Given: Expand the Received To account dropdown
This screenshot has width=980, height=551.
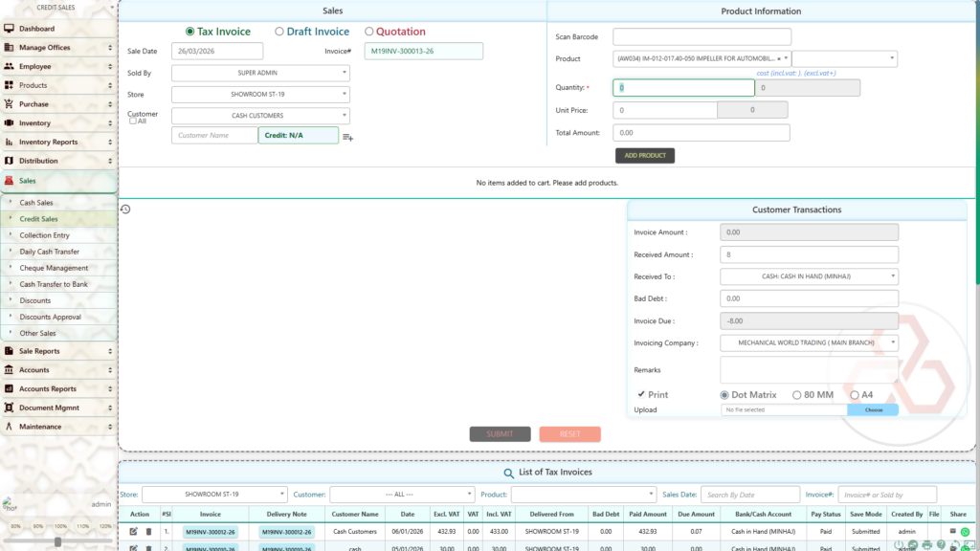Looking at the screenshot, I should (809, 276).
